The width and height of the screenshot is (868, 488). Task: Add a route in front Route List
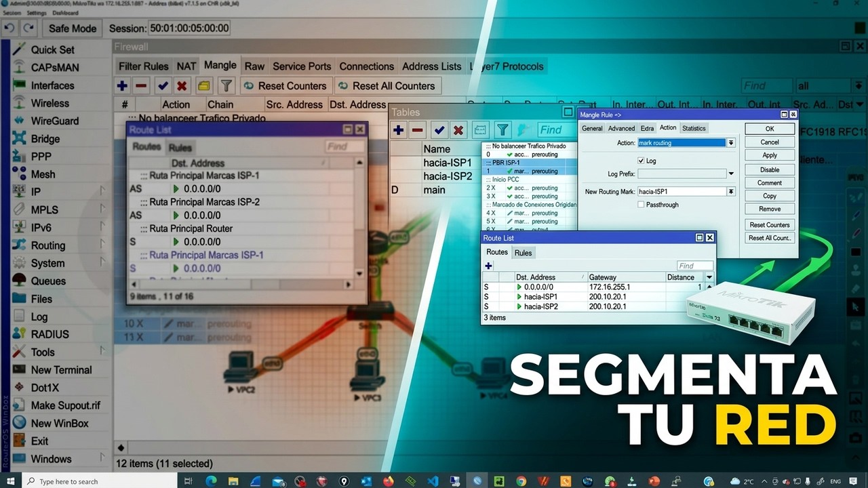point(488,266)
